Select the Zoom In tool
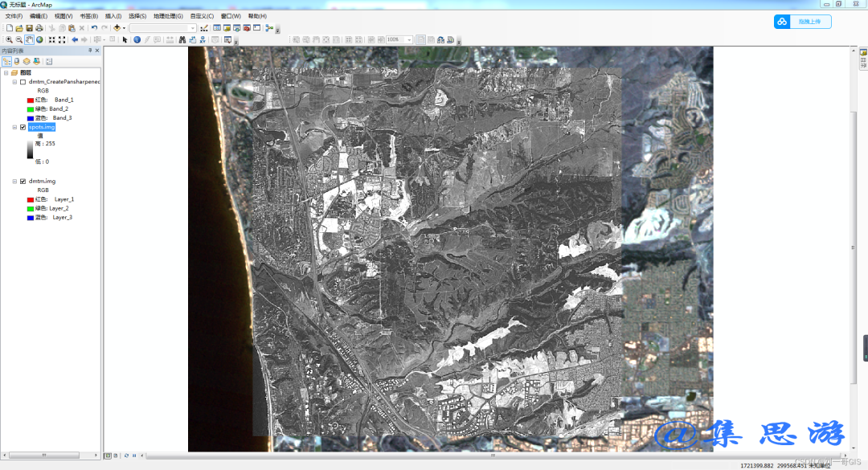The image size is (868, 470). (x=9, y=40)
